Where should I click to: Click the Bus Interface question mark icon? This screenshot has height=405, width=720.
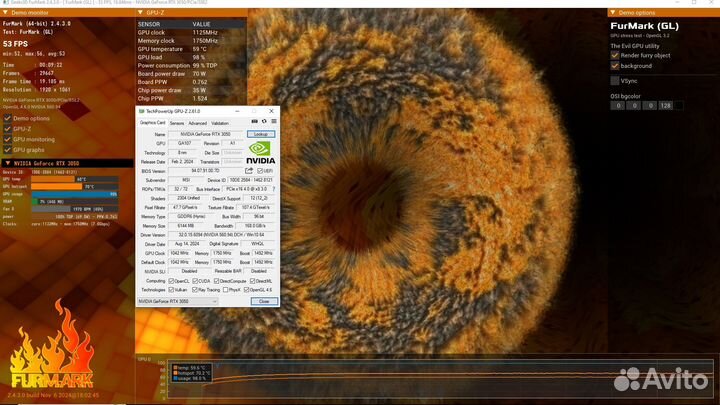274,189
